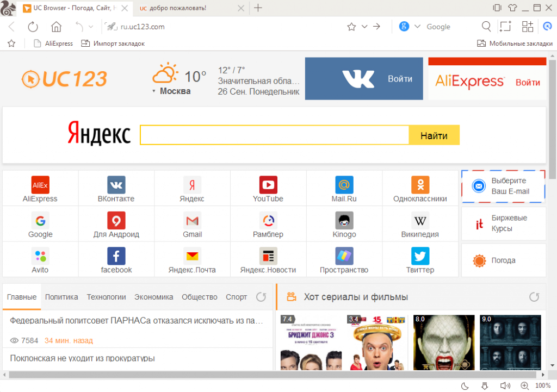Click the undo closed tab arrow

coord(79,27)
